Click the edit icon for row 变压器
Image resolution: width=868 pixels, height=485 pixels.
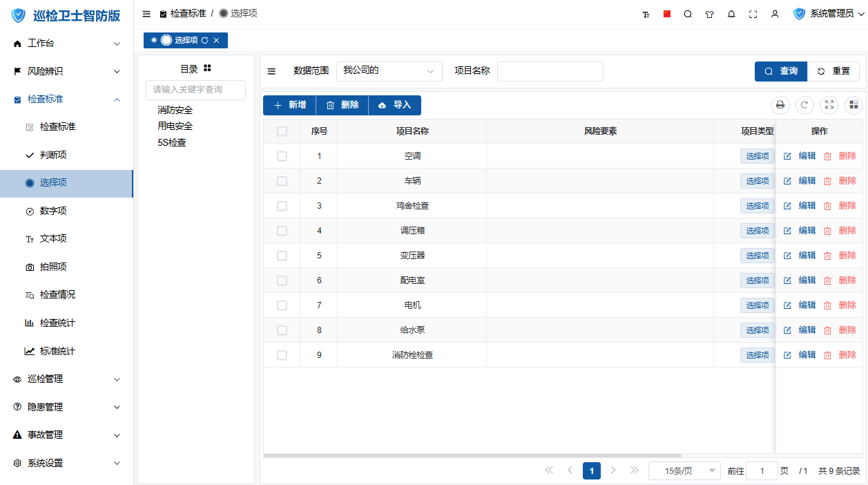[x=788, y=256]
